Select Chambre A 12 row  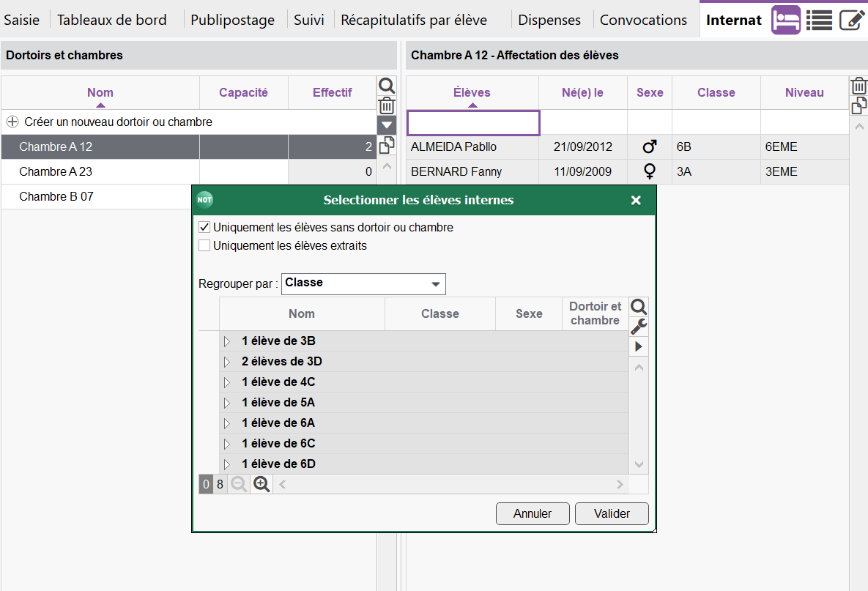pos(189,146)
